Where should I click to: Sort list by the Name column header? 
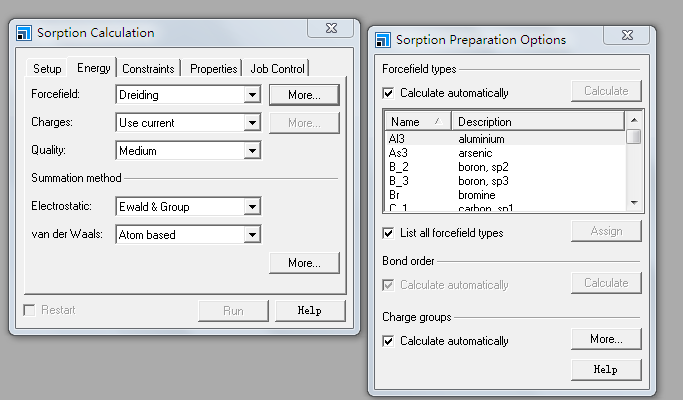412,121
